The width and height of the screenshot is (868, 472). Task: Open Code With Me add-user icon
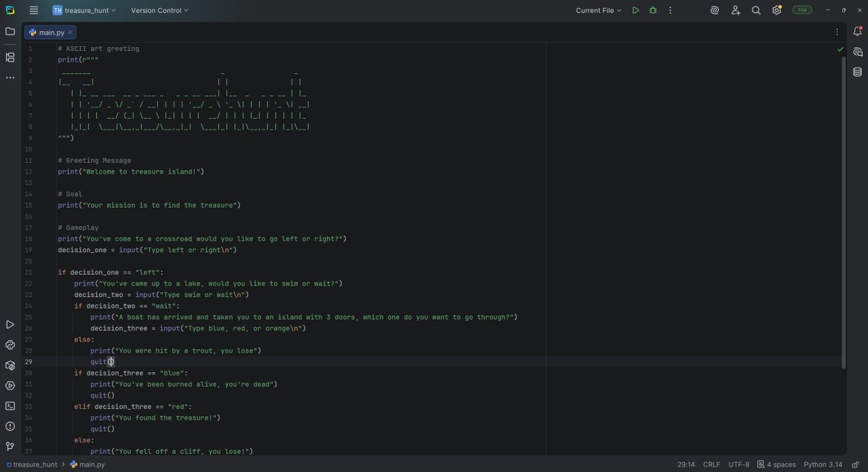point(736,10)
